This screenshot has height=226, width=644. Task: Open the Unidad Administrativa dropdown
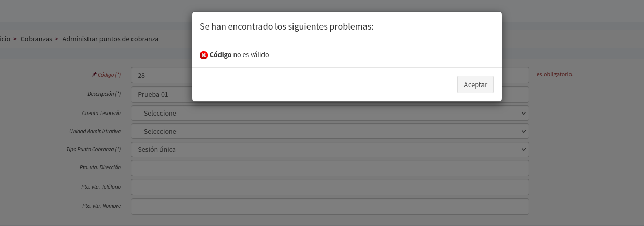click(330, 131)
